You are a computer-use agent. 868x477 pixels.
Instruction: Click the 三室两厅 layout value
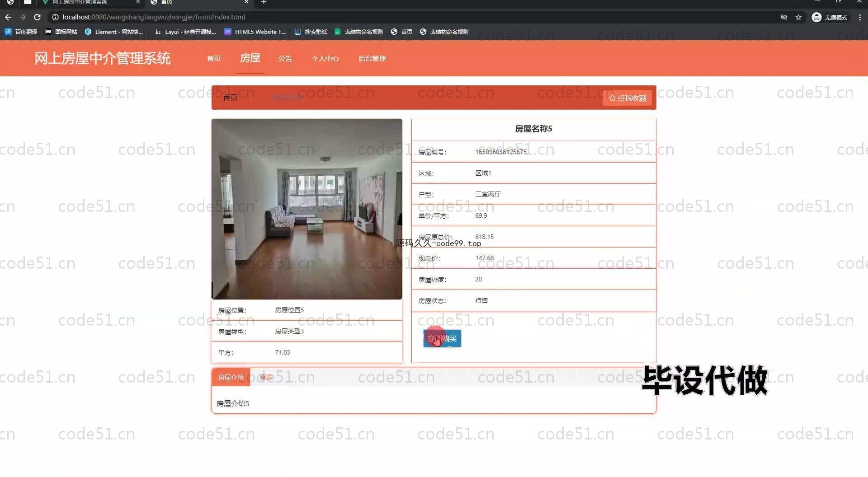click(x=488, y=194)
